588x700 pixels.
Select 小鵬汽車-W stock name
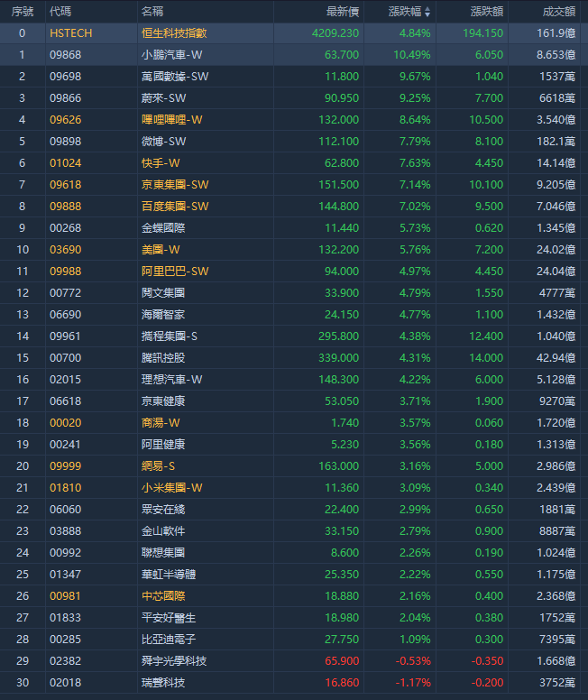tap(172, 55)
